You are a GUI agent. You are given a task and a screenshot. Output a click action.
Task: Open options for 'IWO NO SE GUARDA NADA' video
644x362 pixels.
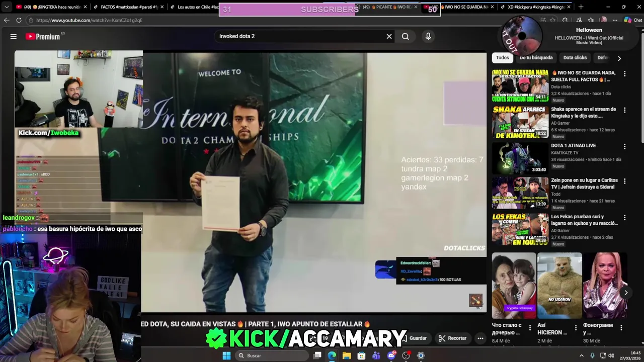(x=624, y=74)
